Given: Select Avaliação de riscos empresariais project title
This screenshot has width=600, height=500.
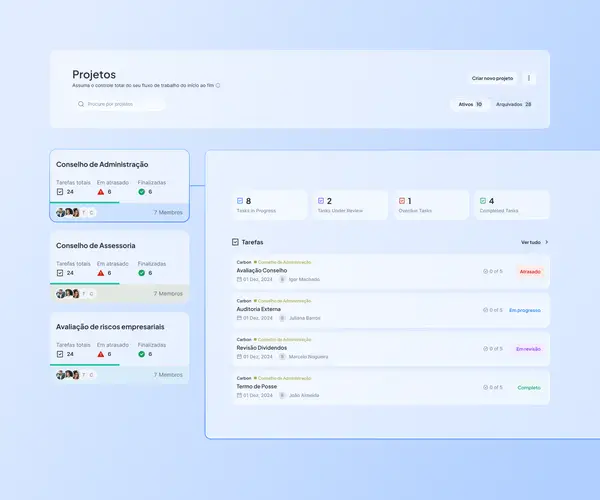Looking at the screenshot, I should pyautogui.click(x=110, y=327).
